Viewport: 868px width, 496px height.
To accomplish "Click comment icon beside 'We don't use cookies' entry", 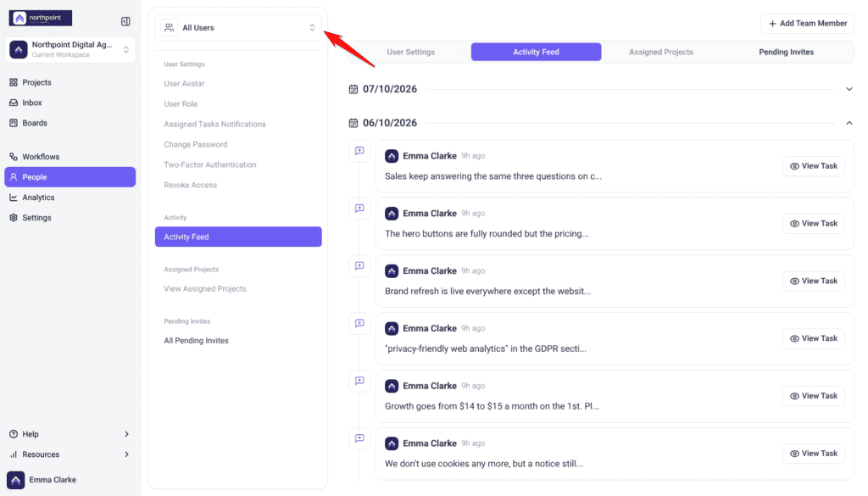I will coord(359,439).
